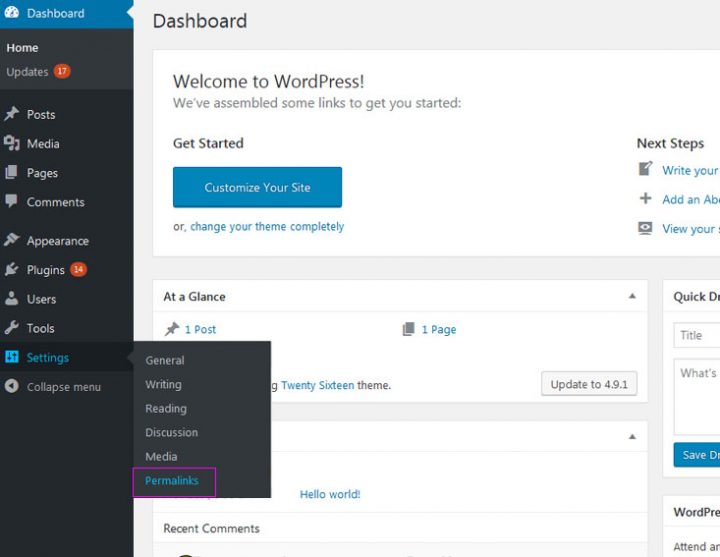Click the Appearance paintbrush icon
This screenshot has height=557, width=720.
[11, 240]
